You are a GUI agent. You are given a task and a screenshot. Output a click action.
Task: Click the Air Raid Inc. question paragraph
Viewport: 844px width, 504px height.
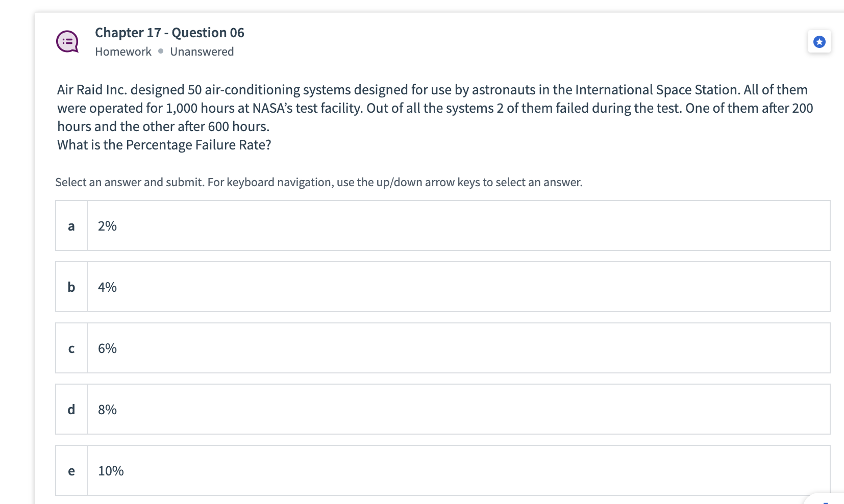point(434,108)
